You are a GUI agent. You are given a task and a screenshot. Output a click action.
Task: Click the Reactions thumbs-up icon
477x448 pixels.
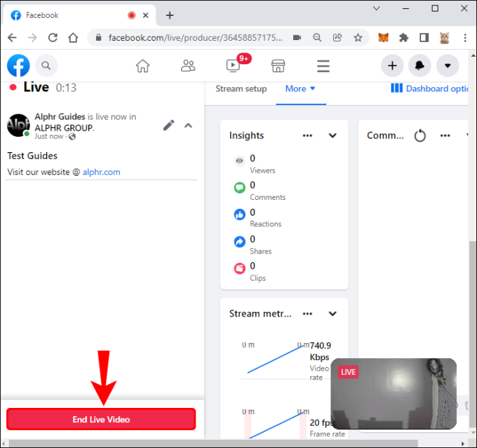coord(239,214)
